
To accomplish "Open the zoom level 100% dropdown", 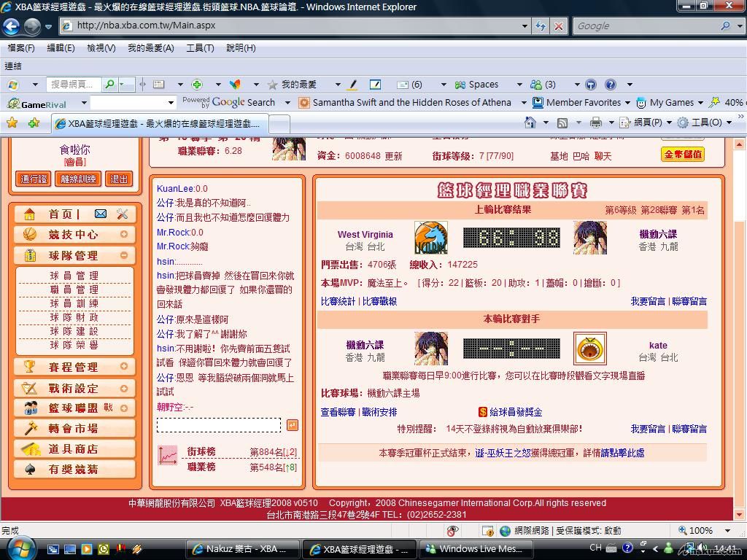I will 728,531.
